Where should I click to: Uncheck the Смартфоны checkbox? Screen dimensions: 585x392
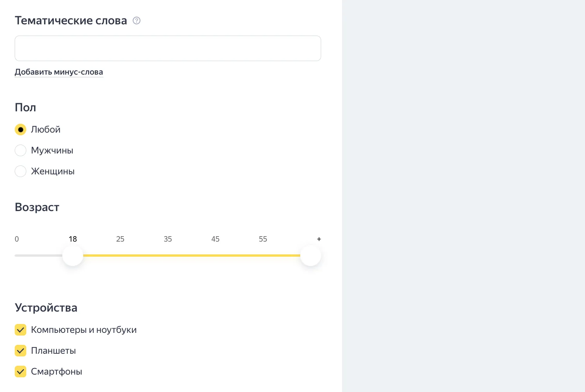[x=21, y=372]
